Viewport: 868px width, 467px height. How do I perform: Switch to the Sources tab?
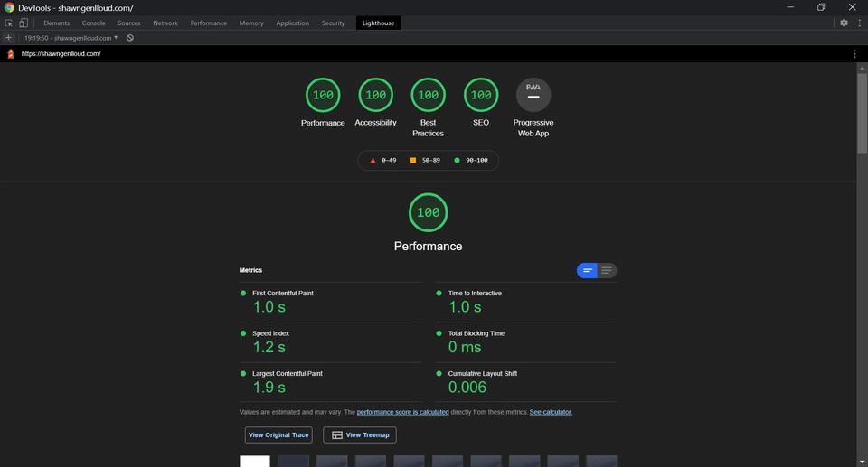point(129,23)
